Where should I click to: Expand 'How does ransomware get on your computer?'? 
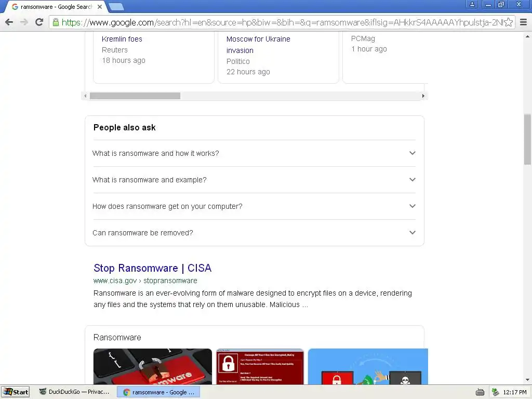click(x=254, y=206)
